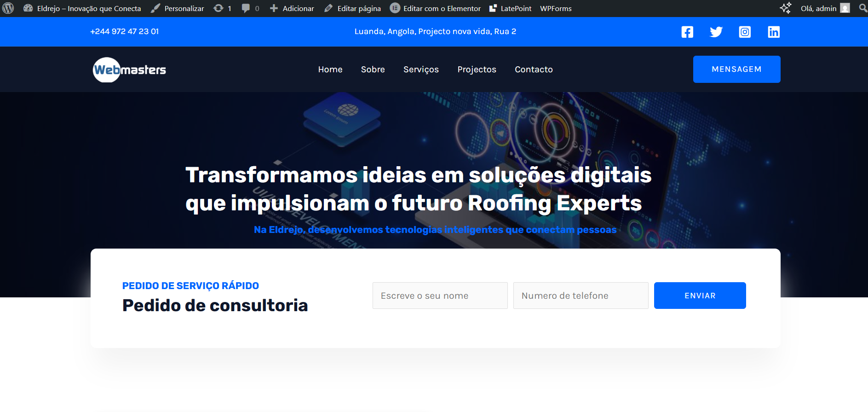Click the plus icon beside Adicionar
Screen dimensions: 868x412
tap(274, 8)
